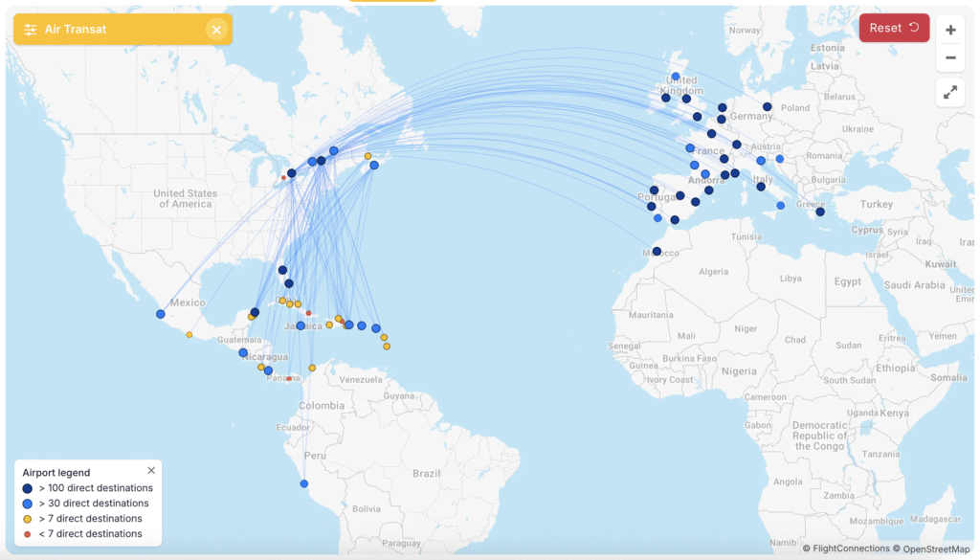Viewport: 980px width, 560px height.
Task: Click the yellow '> 7 direct destinations' legend dot
Action: pyautogui.click(x=28, y=519)
